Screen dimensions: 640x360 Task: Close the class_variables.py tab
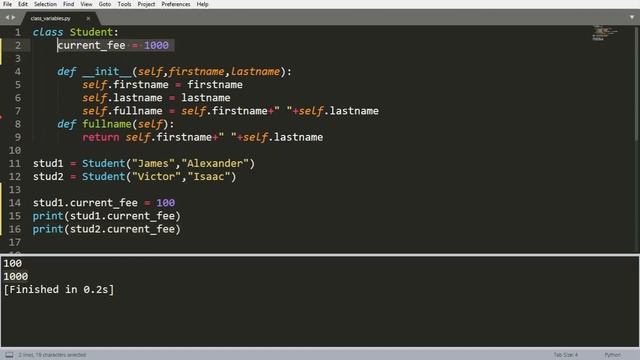(x=88, y=18)
